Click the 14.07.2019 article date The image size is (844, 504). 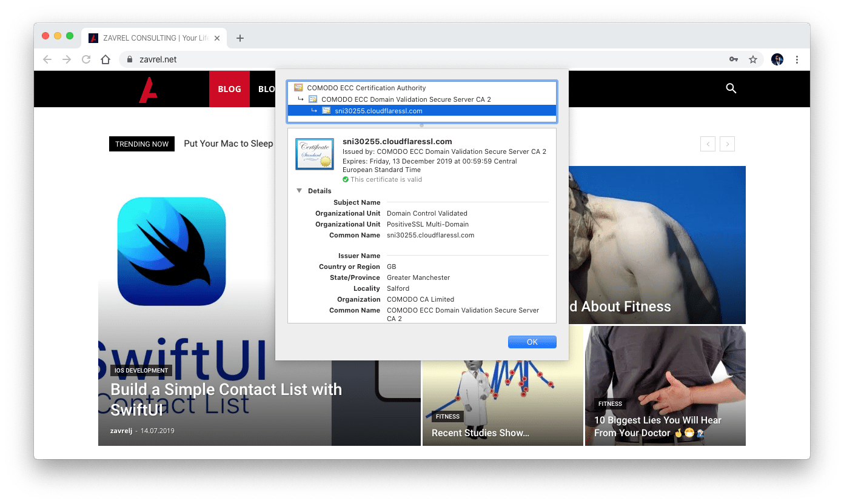pyautogui.click(x=157, y=431)
